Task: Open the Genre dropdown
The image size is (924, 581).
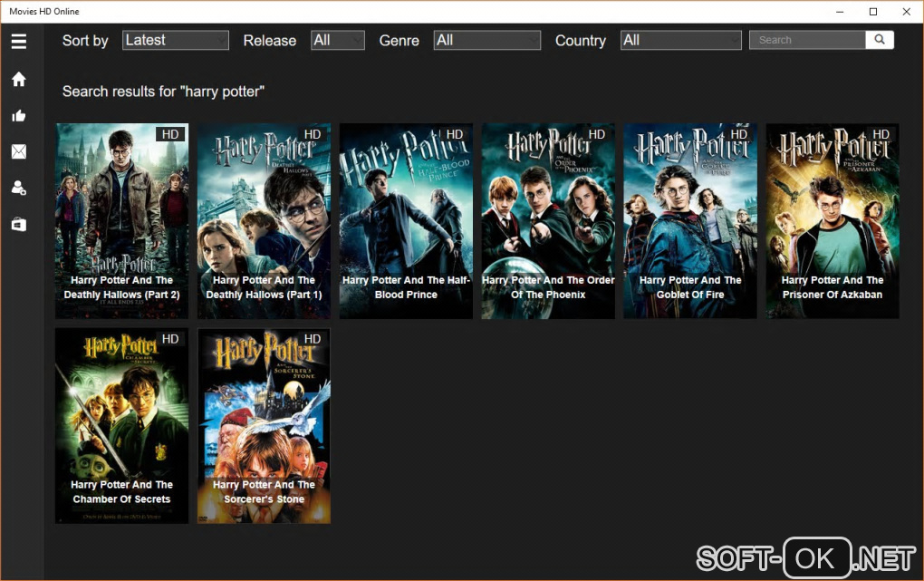Action: tap(486, 40)
